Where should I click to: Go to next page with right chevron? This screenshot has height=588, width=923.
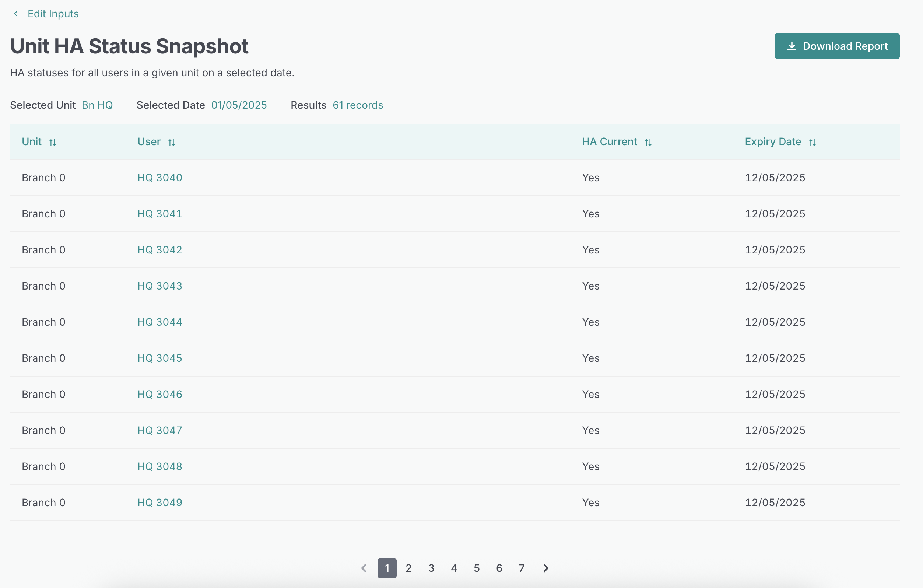(545, 568)
